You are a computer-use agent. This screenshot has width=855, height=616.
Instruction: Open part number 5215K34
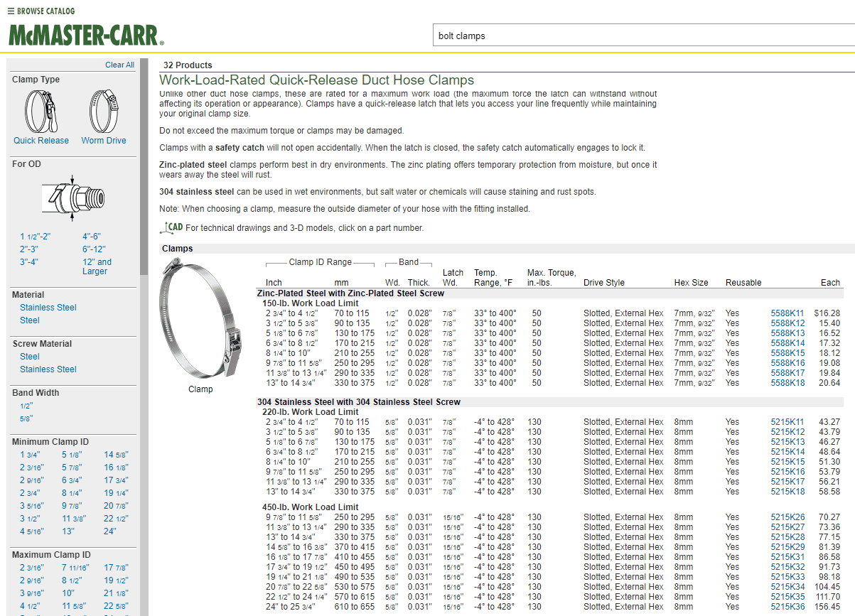(787, 587)
